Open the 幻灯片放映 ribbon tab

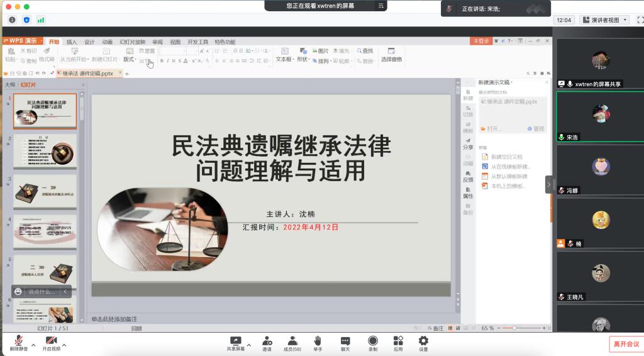[x=132, y=42]
